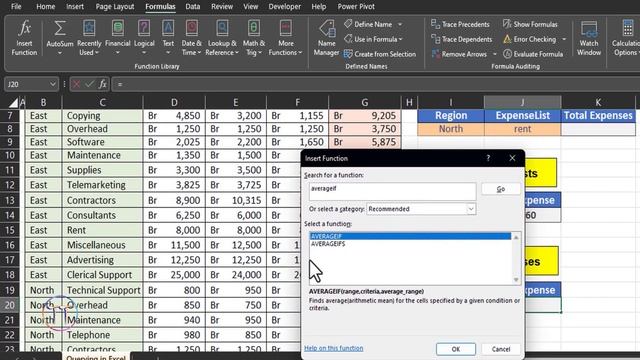Open the Watch Window

(x=589, y=38)
